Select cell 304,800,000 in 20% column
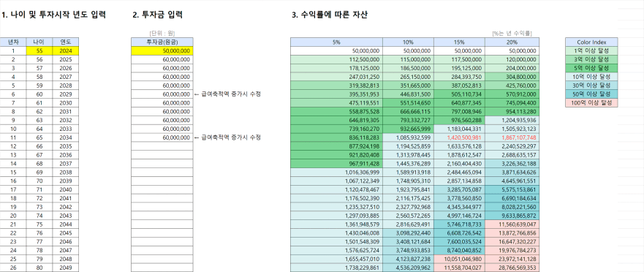The width and height of the screenshot is (644, 272). pyautogui.click(x=512, y=77)
